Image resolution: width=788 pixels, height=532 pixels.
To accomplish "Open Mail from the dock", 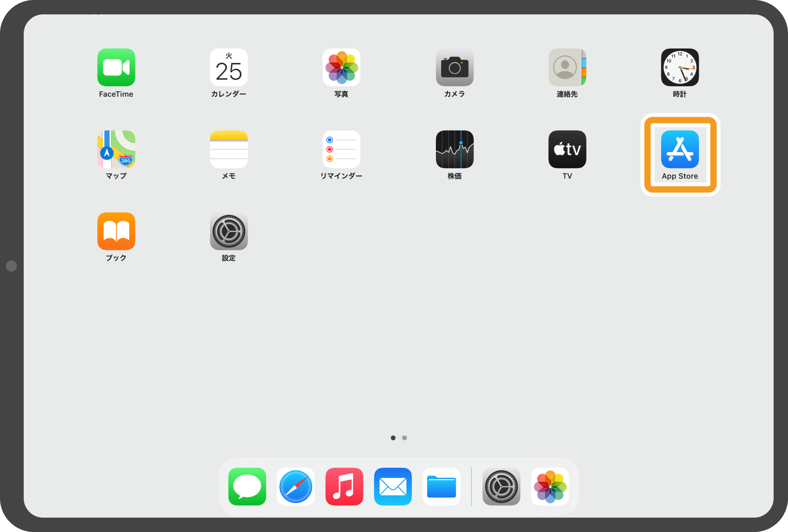I will click(x=393, y=486).
